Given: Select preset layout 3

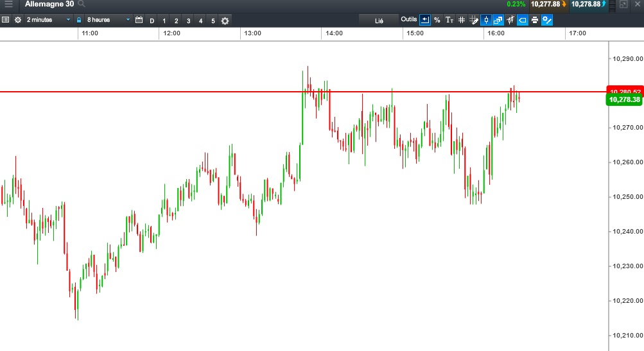Looking at the screenshot, I should click(x=189, y=21).
